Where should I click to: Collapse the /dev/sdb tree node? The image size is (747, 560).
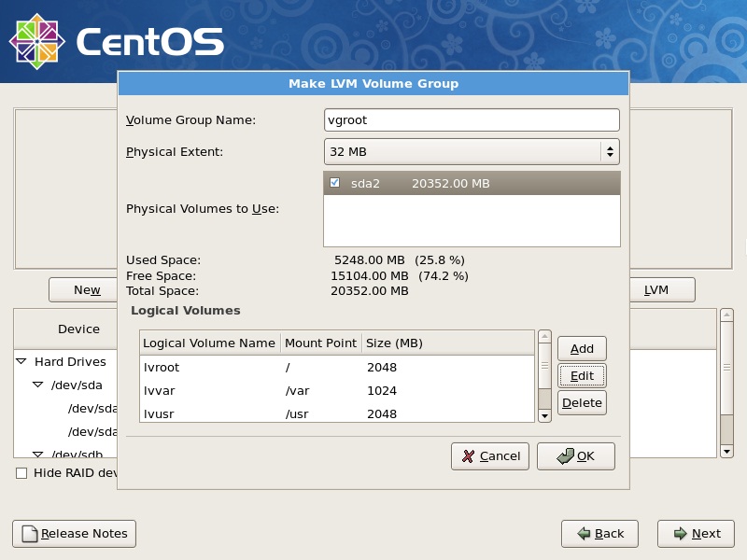[37, 455]
